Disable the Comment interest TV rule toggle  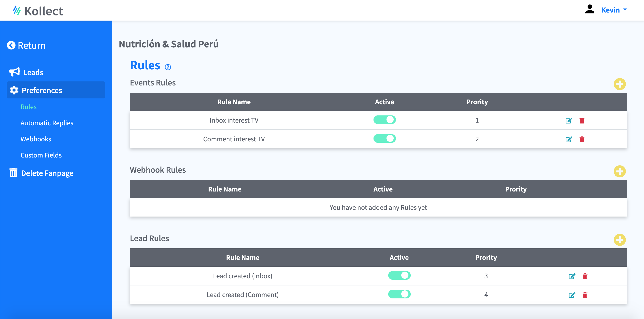click(384, 139)
